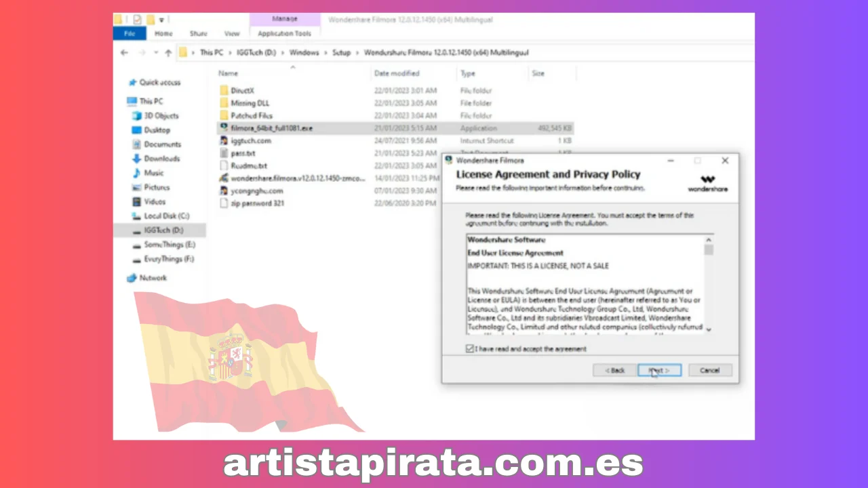The height and width of the screenshot is (488, 868).
Task: Click folder icon in address bar
Action: coord(184,52)
